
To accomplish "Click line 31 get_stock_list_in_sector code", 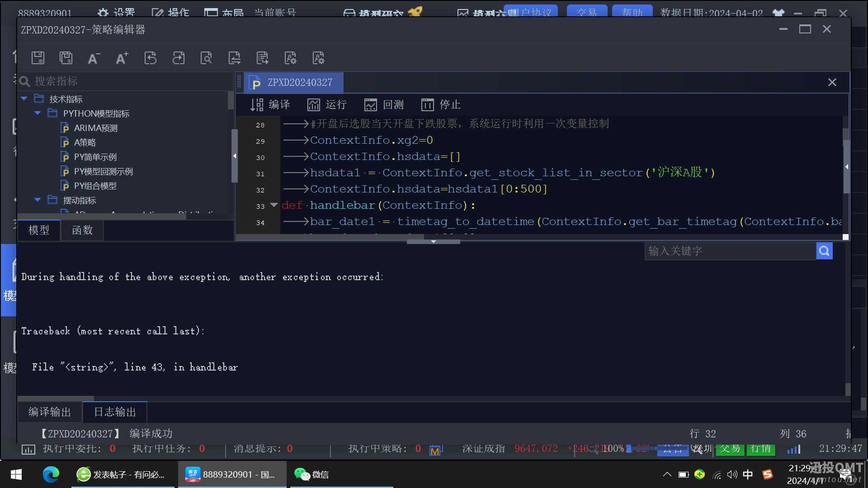I will (513, 173).
